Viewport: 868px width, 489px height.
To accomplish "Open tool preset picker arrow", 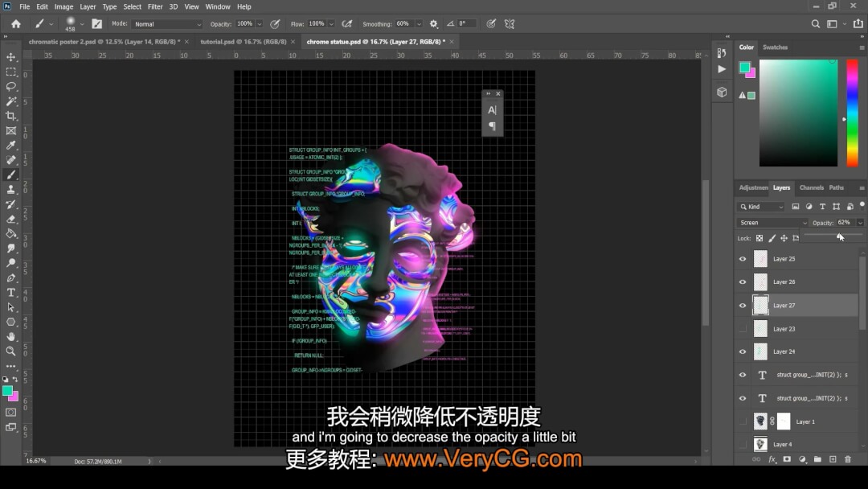I will pos(51,24).
